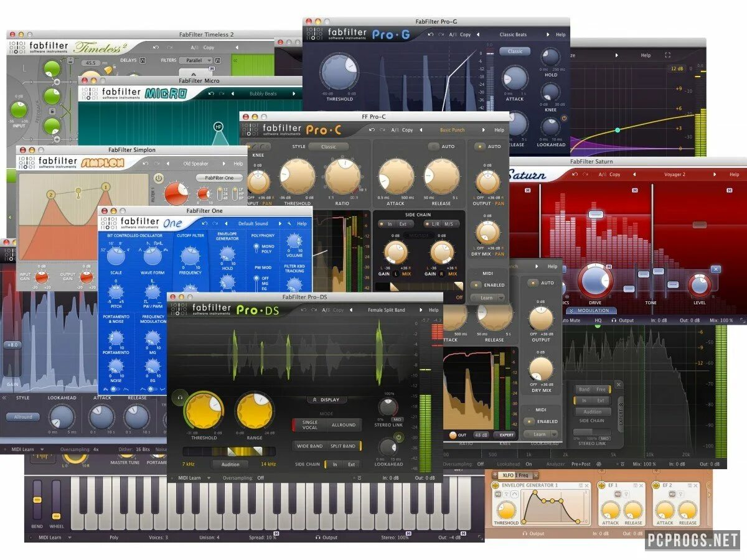The width and height of the screenshot is (747, 560).
Task: Click next preset arrow in Pro-G
Action: coord(547,35)
